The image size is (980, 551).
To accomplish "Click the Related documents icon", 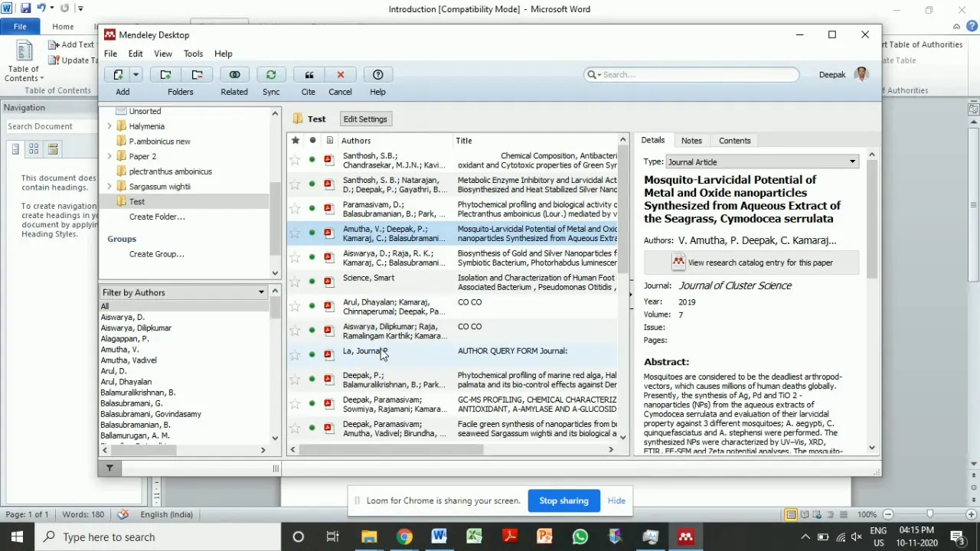I will [x=234, y=74].
